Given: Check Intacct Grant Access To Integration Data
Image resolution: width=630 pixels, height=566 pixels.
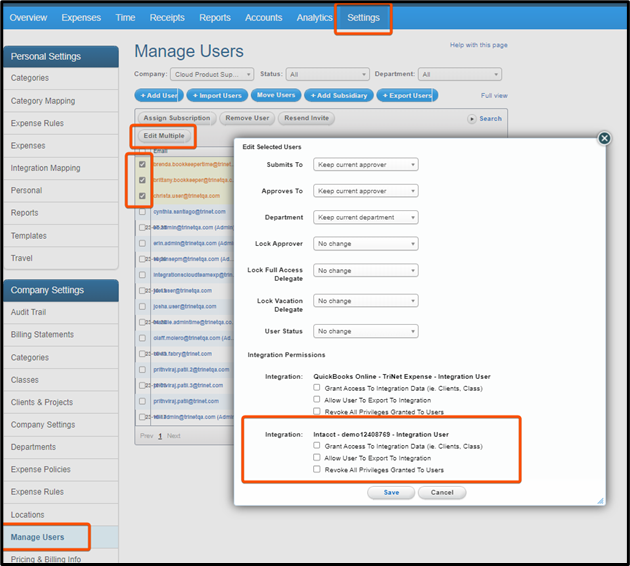Looking at the screenshot, I should click(317, 446).
